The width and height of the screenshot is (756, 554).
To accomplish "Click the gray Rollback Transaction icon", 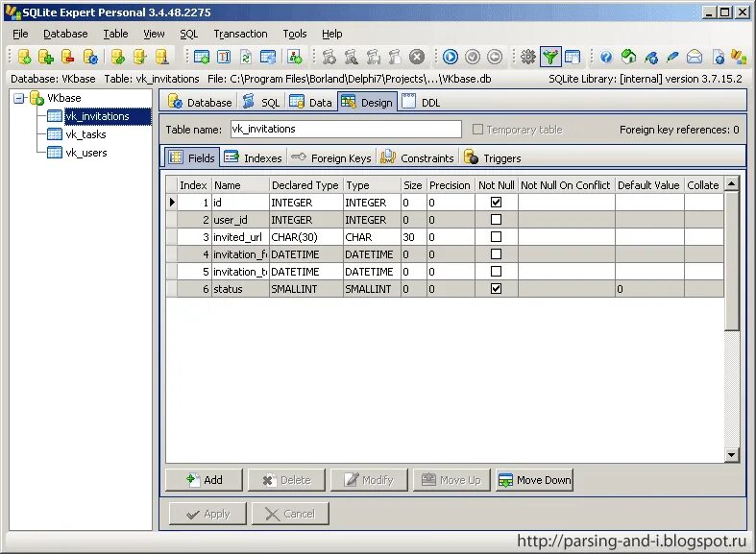I will 495,57.
